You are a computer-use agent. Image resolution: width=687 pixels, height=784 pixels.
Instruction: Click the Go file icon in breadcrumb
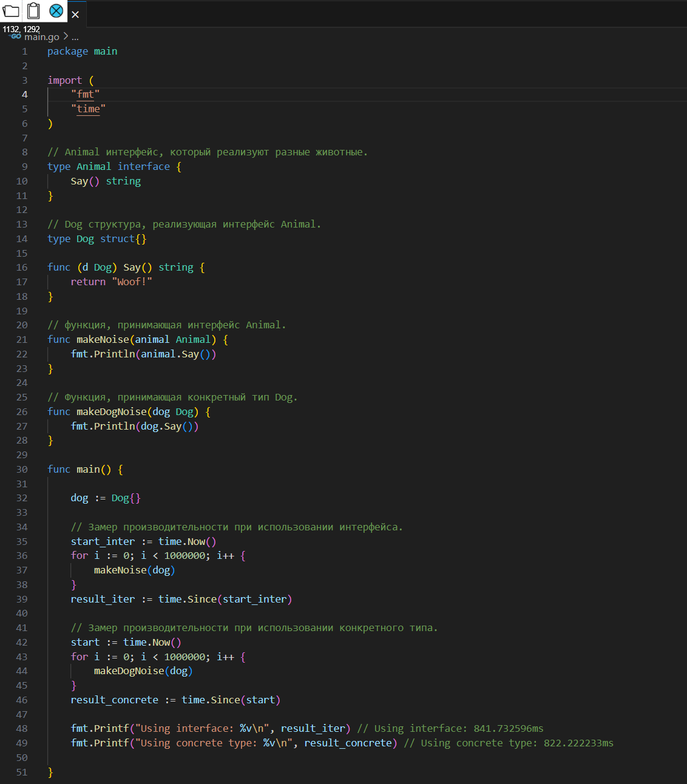click(x=16, y=36)
